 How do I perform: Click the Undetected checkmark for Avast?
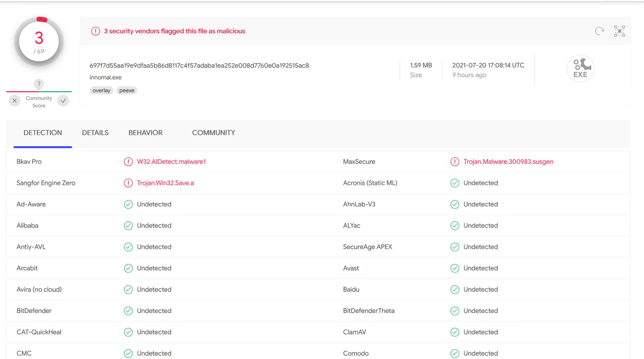pos(455,268)
